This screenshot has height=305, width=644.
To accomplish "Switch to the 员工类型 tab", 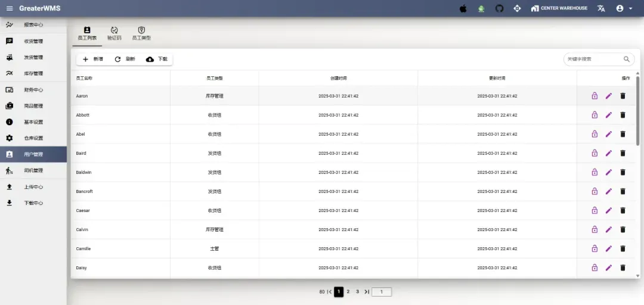I will click(141, 33).
